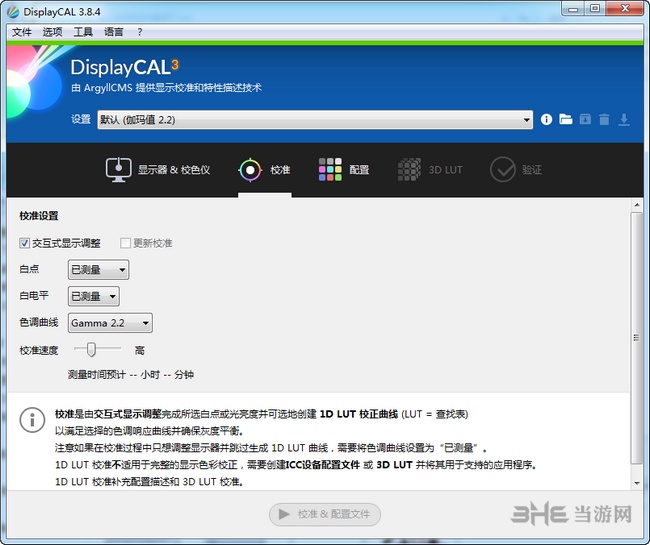
Task: Open the 文件 menu
Action: (x=22, y=32)
